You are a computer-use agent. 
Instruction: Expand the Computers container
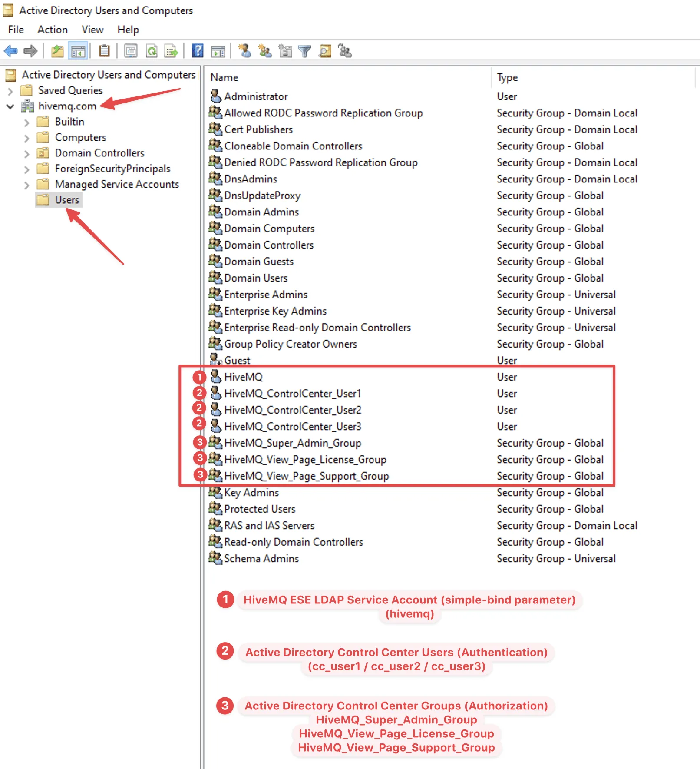27,138
